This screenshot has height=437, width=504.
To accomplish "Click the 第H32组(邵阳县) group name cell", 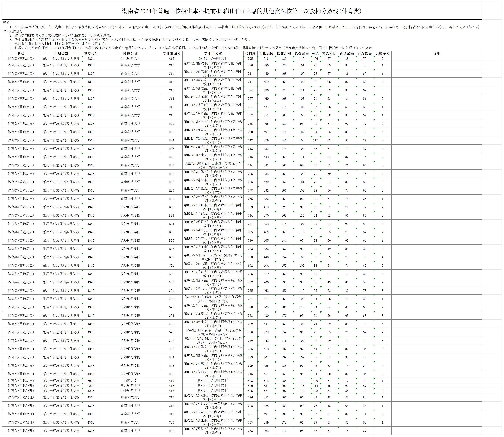I will coord(213,431).
